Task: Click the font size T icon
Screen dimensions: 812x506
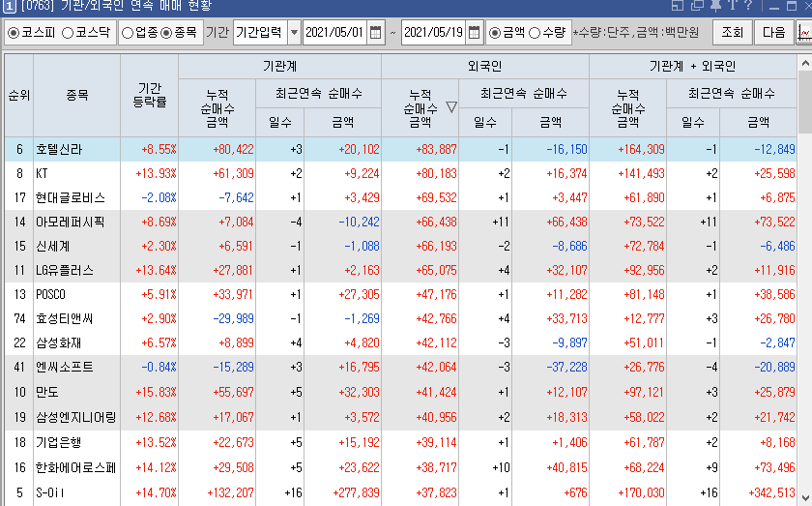Action: [x=732, y=5]
